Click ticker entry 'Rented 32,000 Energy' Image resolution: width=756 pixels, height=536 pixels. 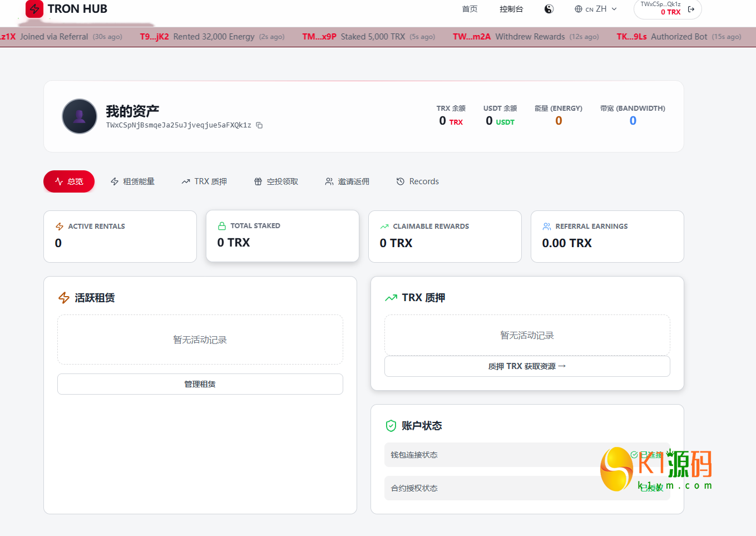pos(214,37)
